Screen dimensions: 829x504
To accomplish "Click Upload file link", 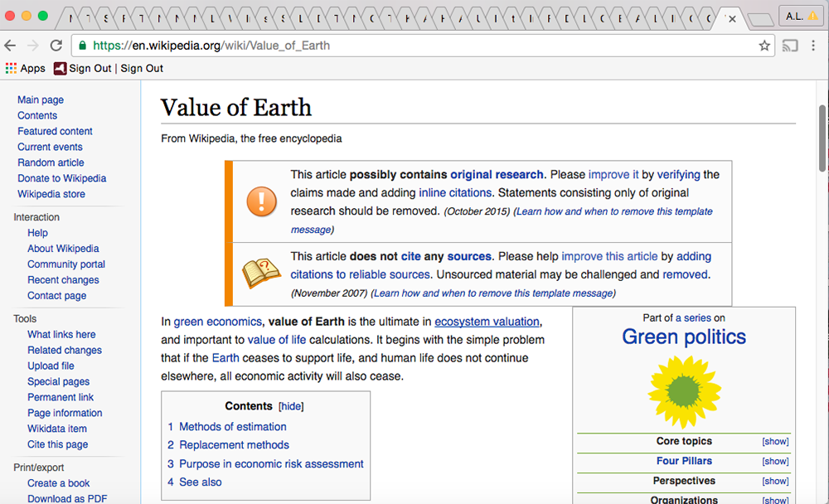I will pyautogui.click(x=51, y=366).
